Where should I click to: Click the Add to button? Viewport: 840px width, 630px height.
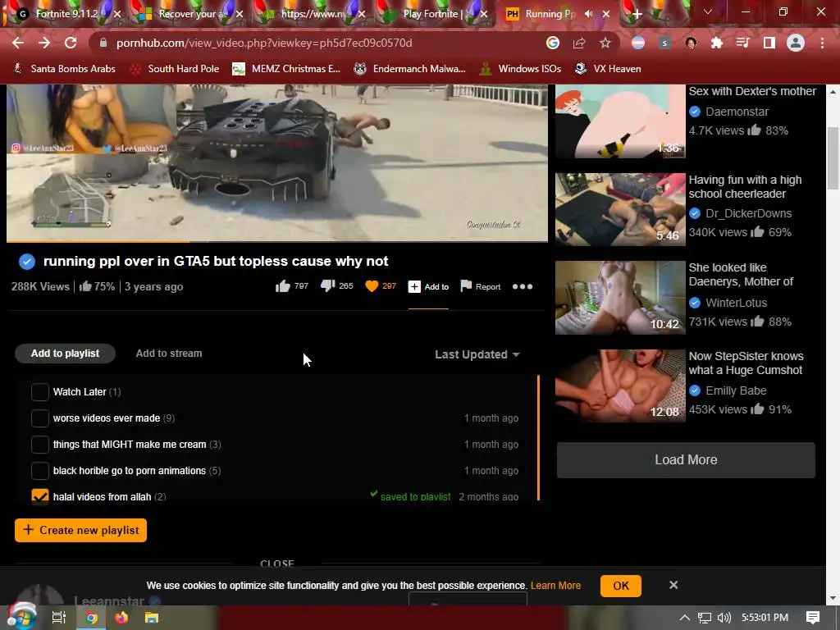point(428,286)
